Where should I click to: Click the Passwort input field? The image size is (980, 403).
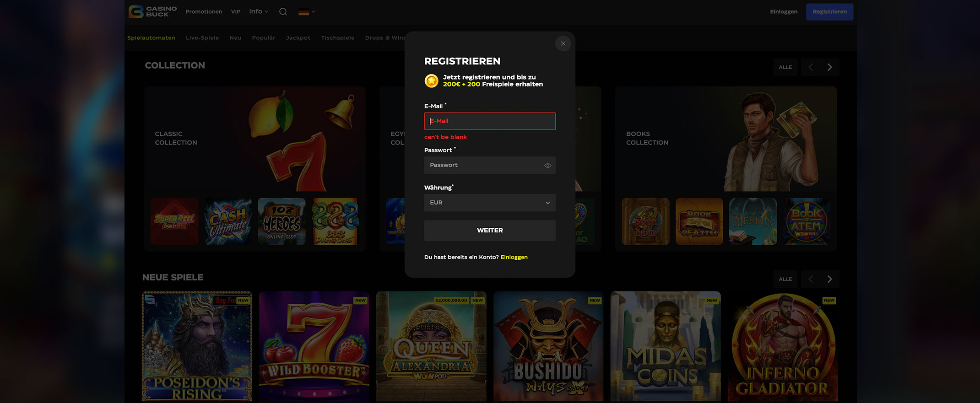click(x=490, y=165)
